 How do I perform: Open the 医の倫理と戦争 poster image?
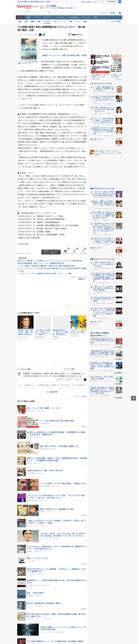pyautogui.click(x=29, y=49)
